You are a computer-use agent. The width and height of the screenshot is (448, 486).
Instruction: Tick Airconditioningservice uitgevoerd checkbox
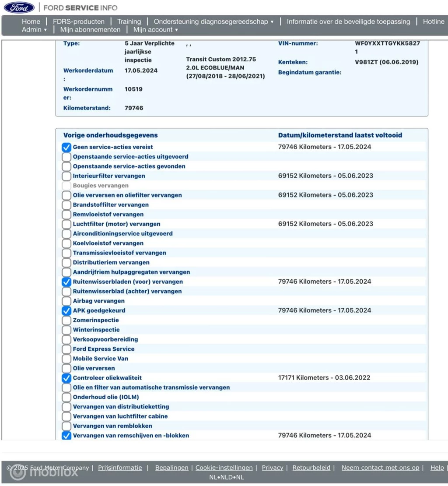click(66, 234)
